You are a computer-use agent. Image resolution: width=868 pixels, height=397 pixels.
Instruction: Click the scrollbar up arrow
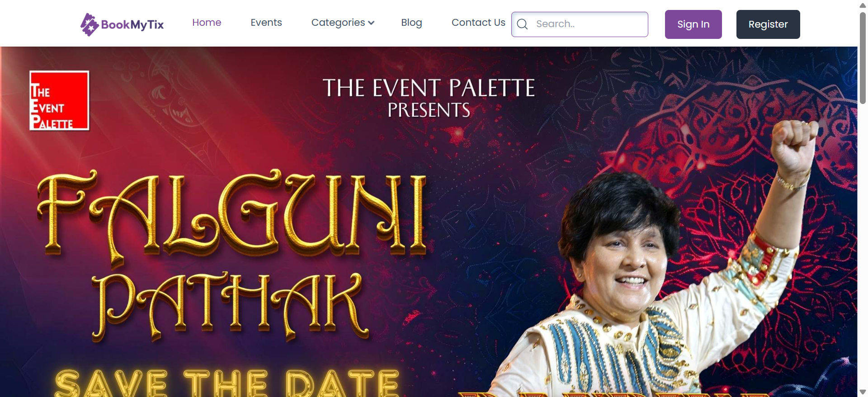863,5
